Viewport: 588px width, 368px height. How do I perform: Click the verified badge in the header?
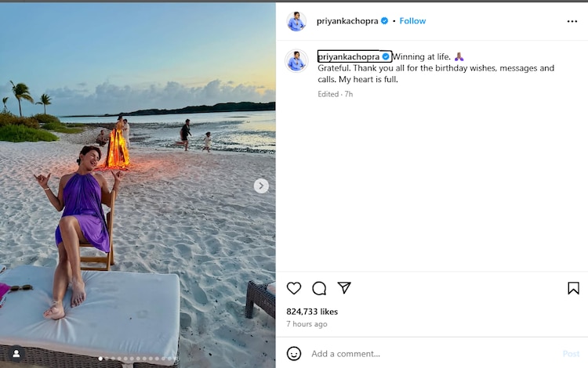(x=385, y=21)
